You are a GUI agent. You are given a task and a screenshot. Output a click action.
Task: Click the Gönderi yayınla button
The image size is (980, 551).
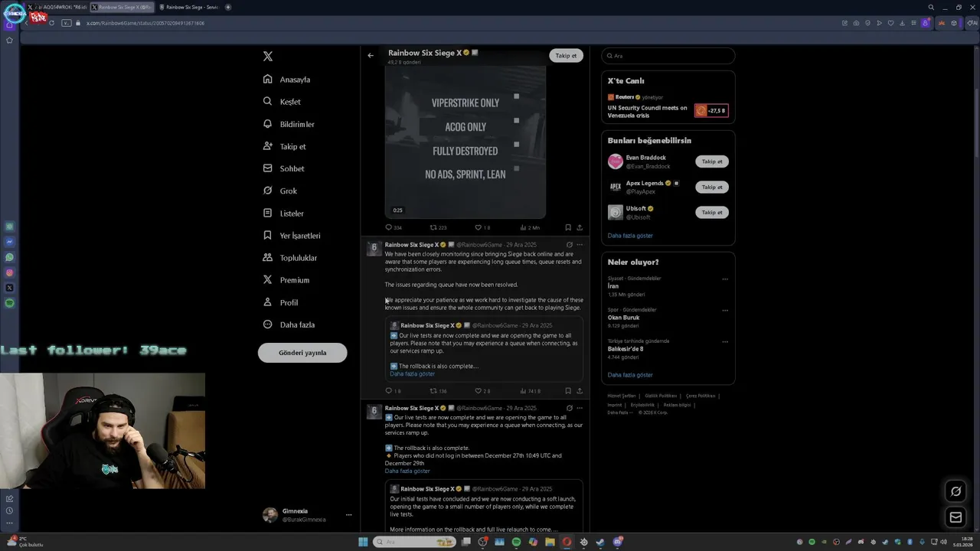tap(302, 353)
